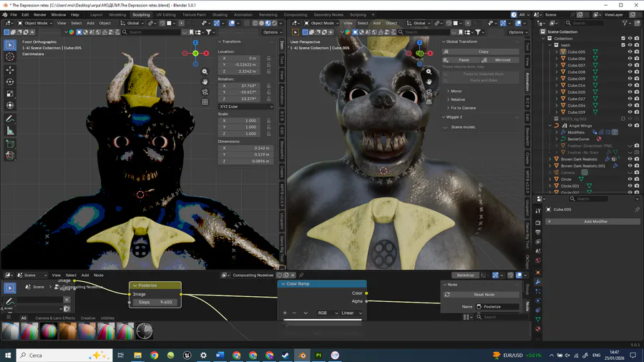Select the Cursor tool in left toolbar
644x362 pixels.
pyautogui.click(x=10, y=57)
